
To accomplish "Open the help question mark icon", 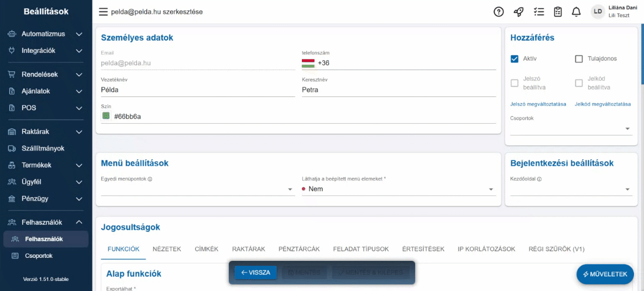I will tap(499, 11).
